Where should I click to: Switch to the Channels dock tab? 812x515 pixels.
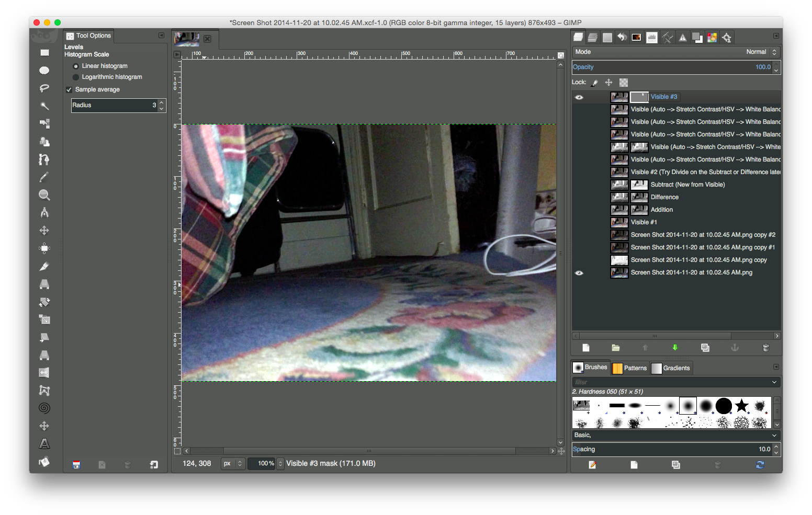pos(593,37)
